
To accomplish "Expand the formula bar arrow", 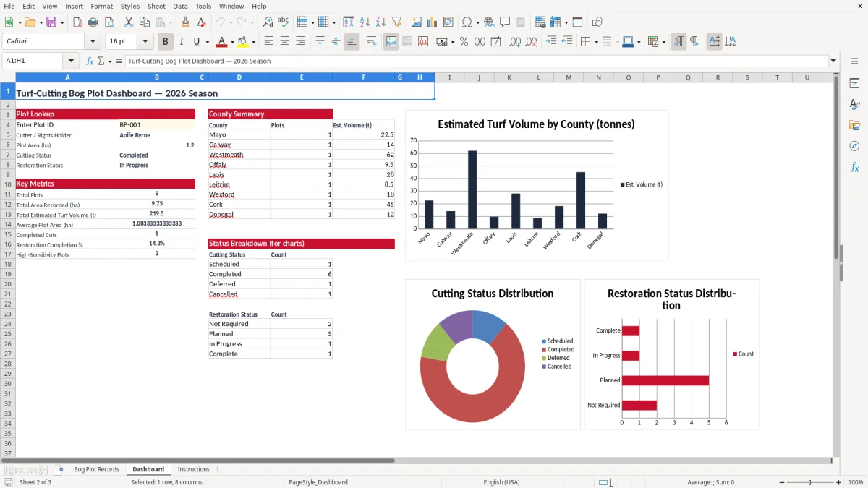I will [833, 61].
